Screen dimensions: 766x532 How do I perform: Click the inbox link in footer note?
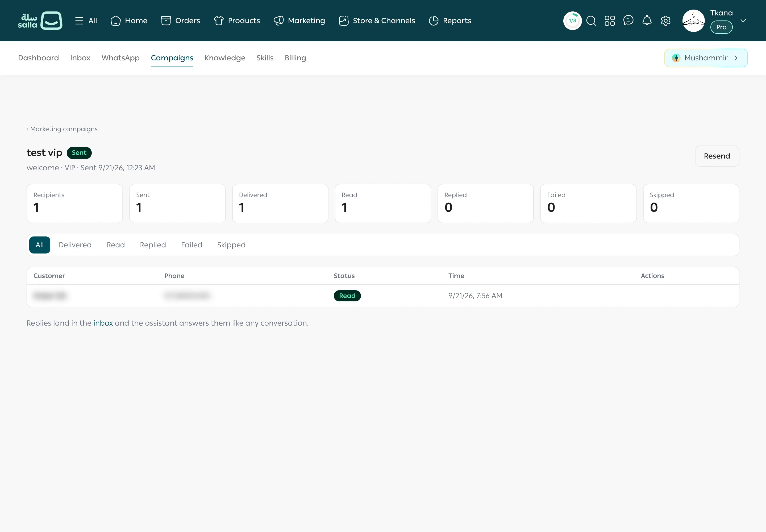[x=103, y=323]
